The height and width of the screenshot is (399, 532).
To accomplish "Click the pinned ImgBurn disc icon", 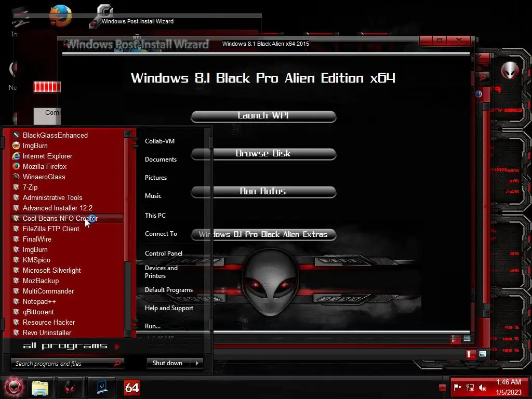I will point(16,145).
